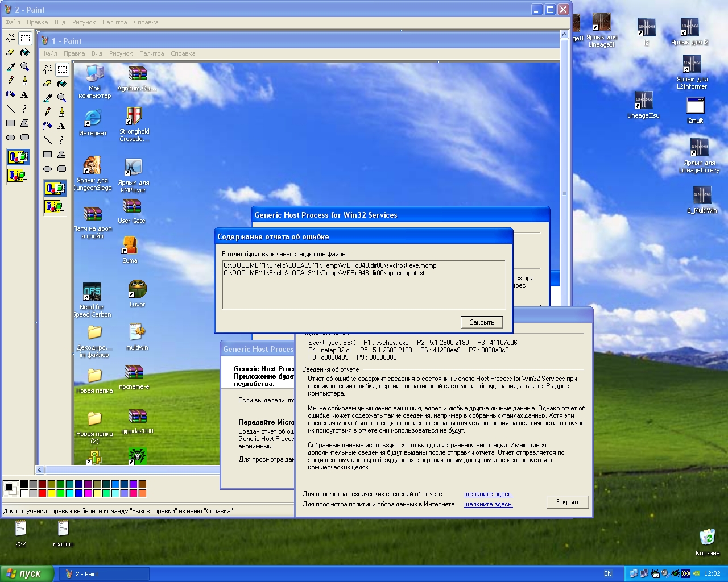728x582 pixels.
Task: Click the yellow wireless signal tray icon
Action: point(686,573)
